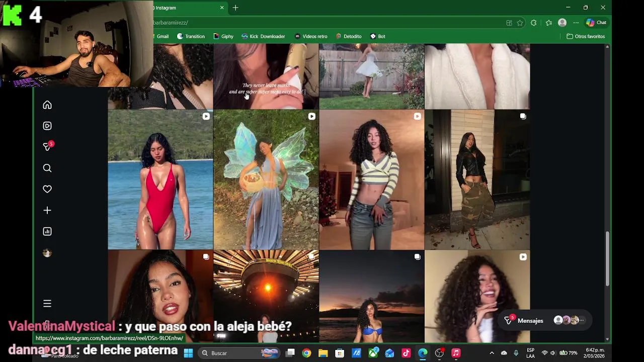
Task: Click the Create plus icon in sidebar
Action: click(47, 211)
